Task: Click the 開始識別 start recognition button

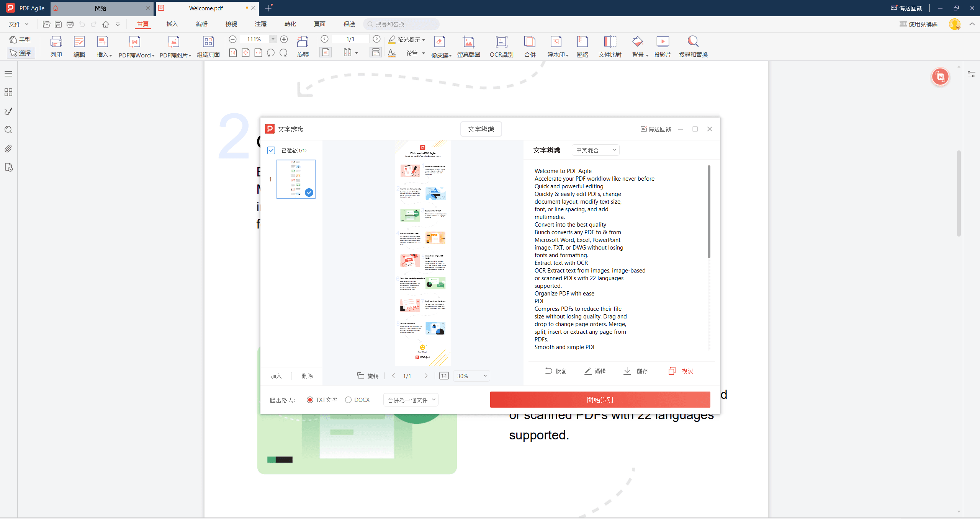Action: click(x=600, y=400)
